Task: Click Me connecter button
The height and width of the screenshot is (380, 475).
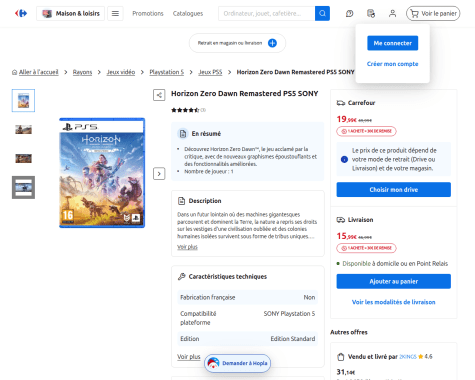Action: coord(392,43)
